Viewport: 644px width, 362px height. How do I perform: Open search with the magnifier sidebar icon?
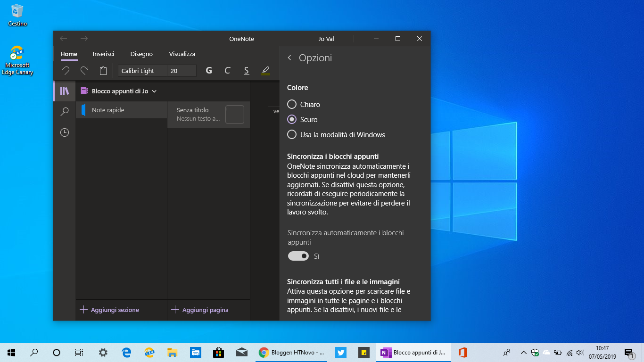click(65, 112)
